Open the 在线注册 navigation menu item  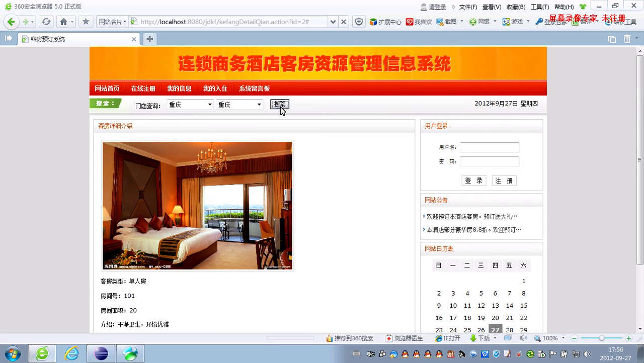pyautogui.click(x=143, y=88)
